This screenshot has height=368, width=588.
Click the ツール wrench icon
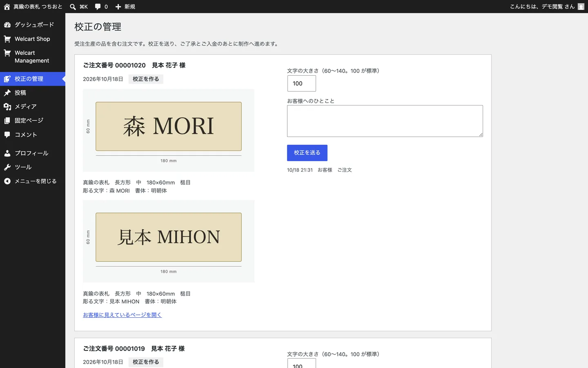7,167
